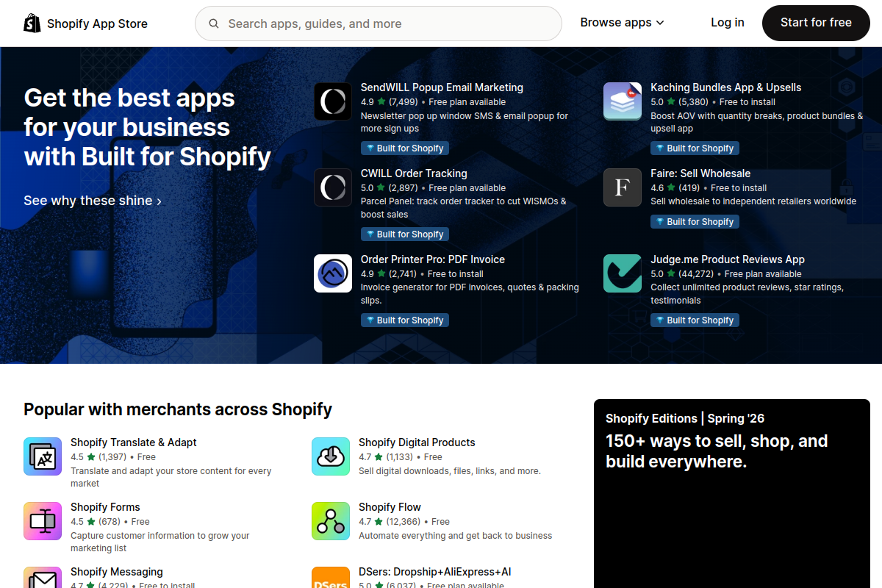Open Order Printer Pro: PDF Invoice title
Viewport: 882px width, 588px height.
click(433, 259)
